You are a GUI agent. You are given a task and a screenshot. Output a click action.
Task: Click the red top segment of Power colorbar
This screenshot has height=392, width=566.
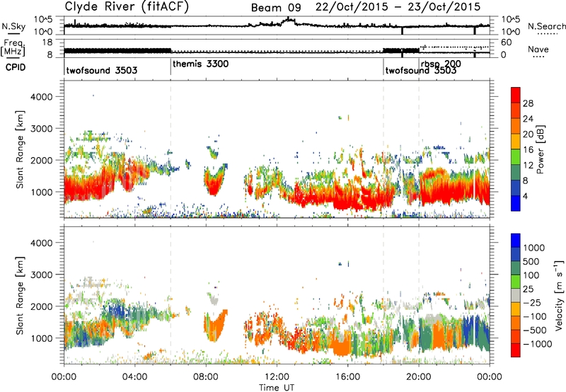tap(516, 95)
